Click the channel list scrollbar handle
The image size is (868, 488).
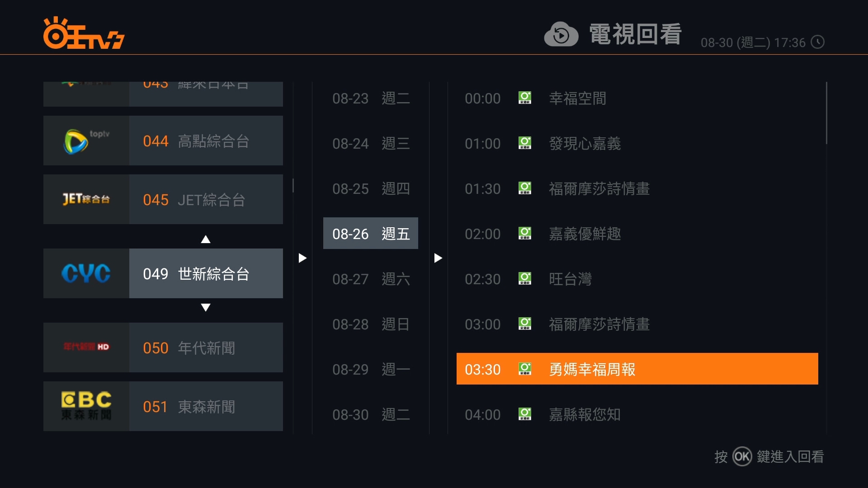[x=293, y=185]
